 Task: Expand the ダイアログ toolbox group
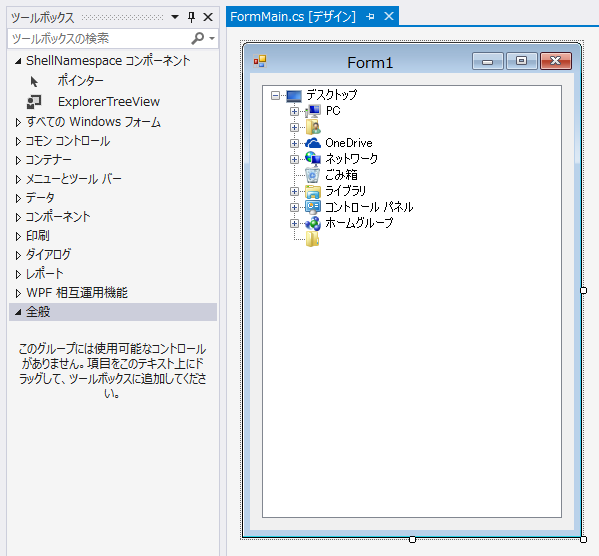tap(18, 255)
